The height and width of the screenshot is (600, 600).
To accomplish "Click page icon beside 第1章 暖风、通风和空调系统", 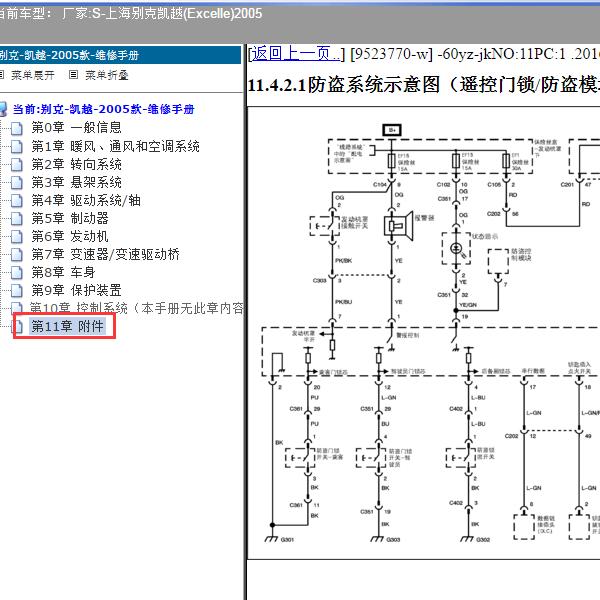I will click(x=16, y=147).
